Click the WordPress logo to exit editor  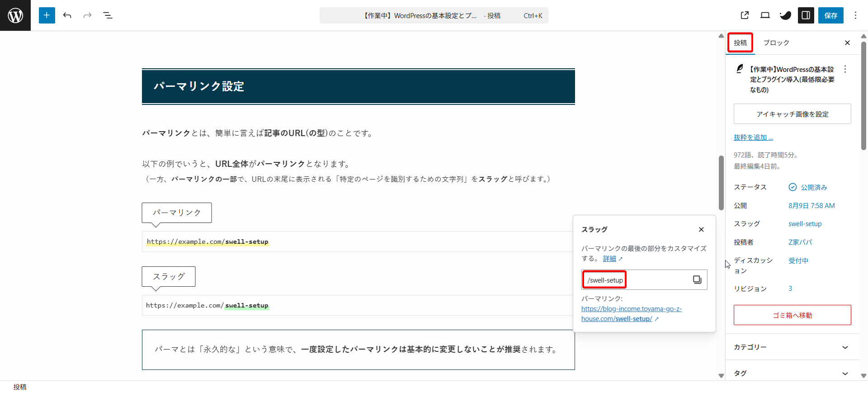point(15,15)
